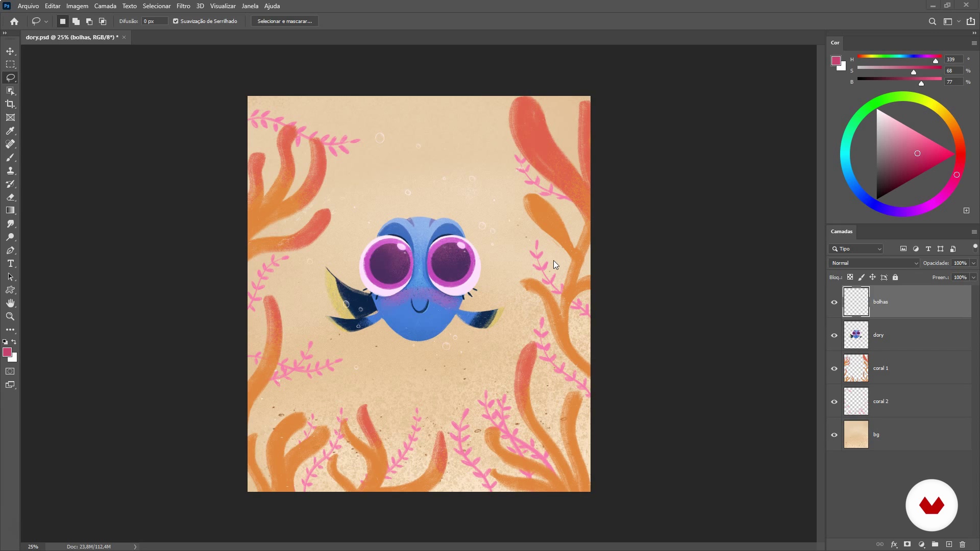Open the search magnifier icon

click(x=932, y=21)
